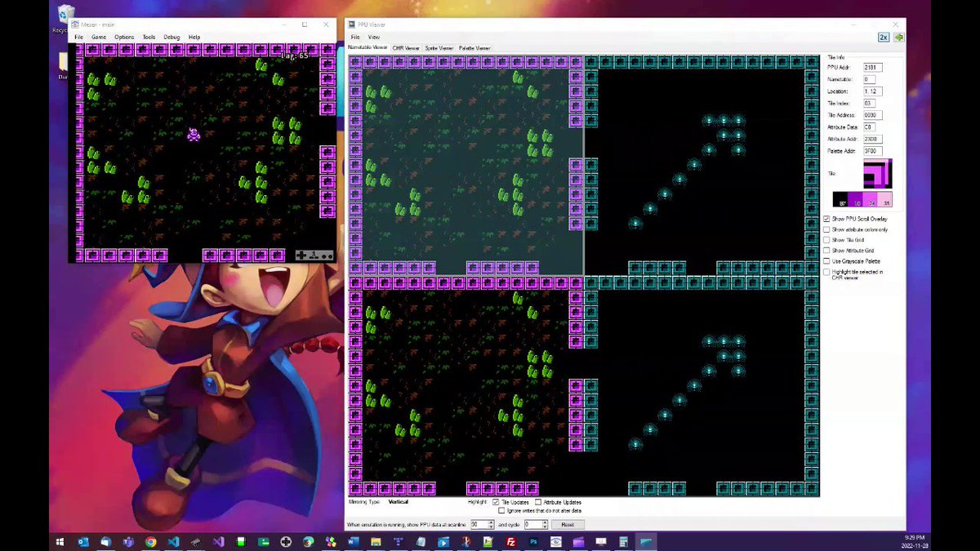
Task: Click the Attribute Addr value field
Action: click(872, 139)
